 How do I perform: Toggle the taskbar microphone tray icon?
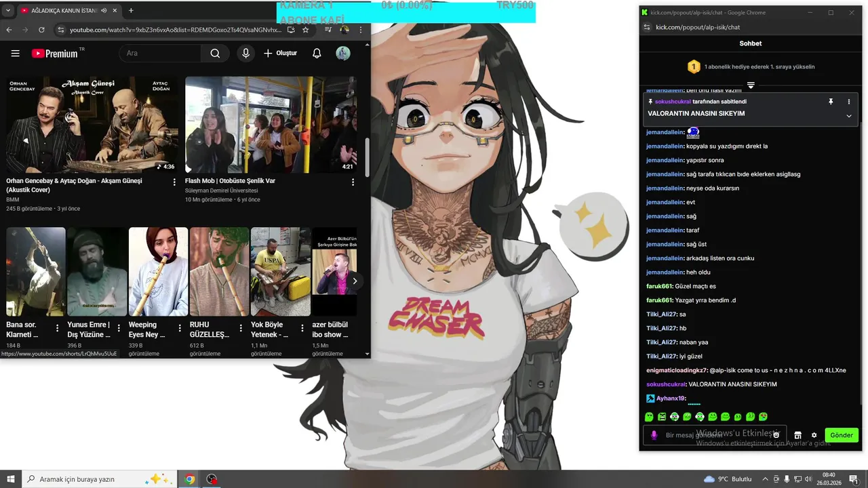point(787,479)
